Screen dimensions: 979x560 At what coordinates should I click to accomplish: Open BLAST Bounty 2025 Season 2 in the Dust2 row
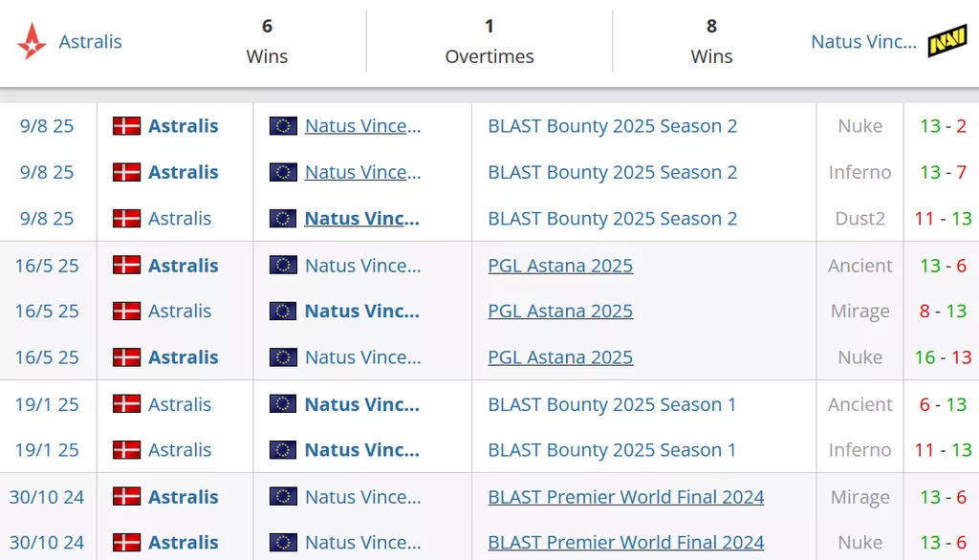pos(612,219)
